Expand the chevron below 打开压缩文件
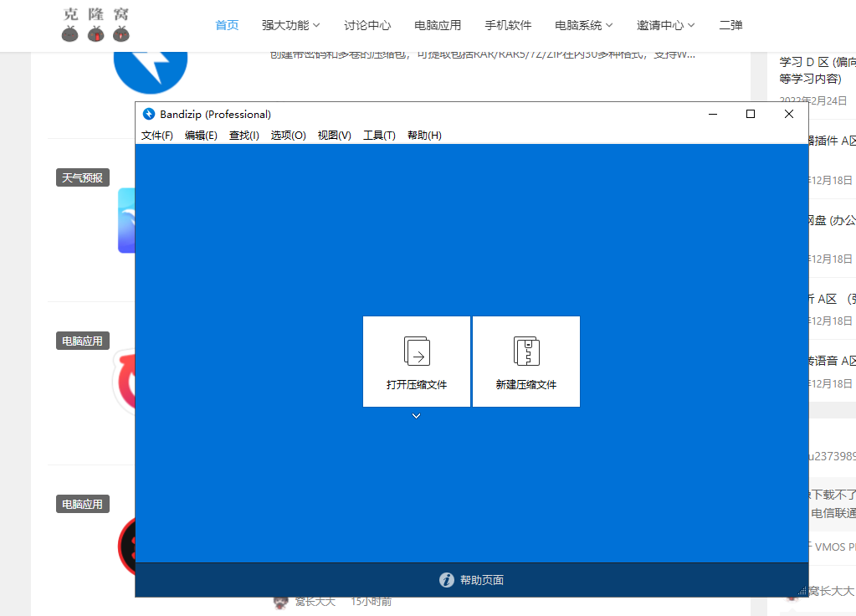This screenshot has width=856, height=616. pos(417,416)
